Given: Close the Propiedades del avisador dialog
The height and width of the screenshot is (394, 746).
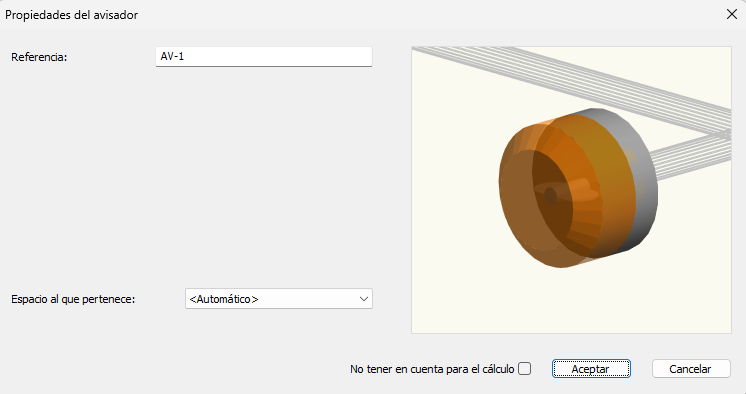Looking at the screenshot, I should [x=732, y=14].
